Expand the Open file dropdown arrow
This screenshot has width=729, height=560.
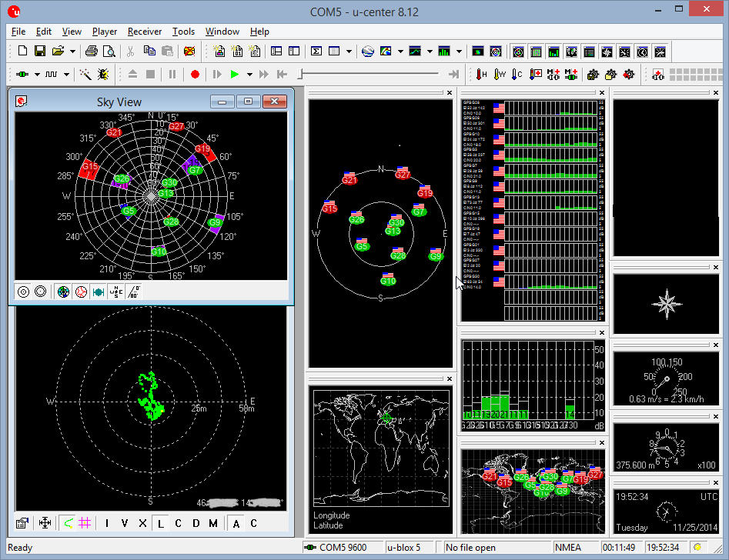pyautogui.click(x=73, y=52)
